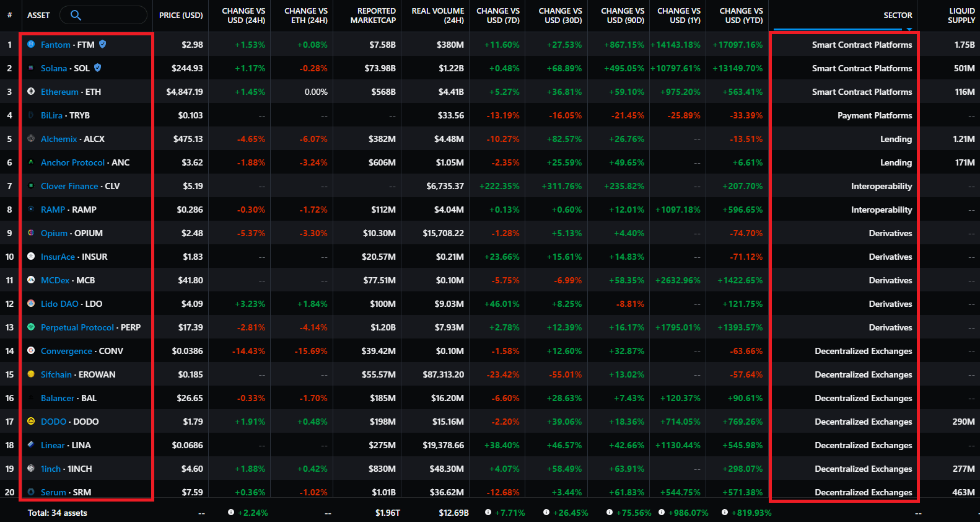
Task: Click the verified badge next to SOL
Action: [98, 68]
